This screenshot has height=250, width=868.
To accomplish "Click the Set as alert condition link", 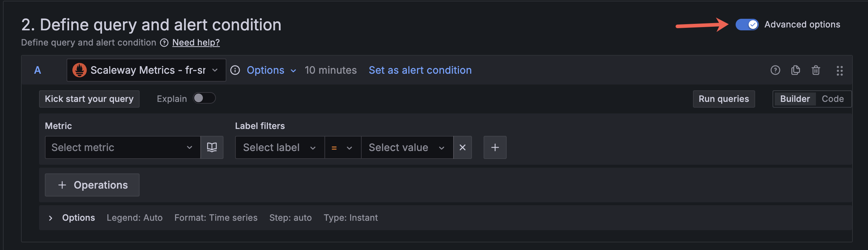I will 420,70.
